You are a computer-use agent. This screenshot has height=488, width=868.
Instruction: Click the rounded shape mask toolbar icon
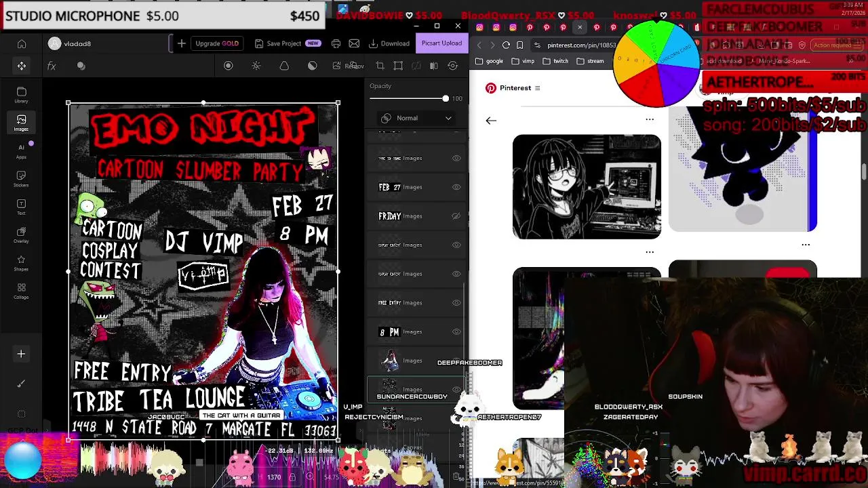(x=284, y=66)
